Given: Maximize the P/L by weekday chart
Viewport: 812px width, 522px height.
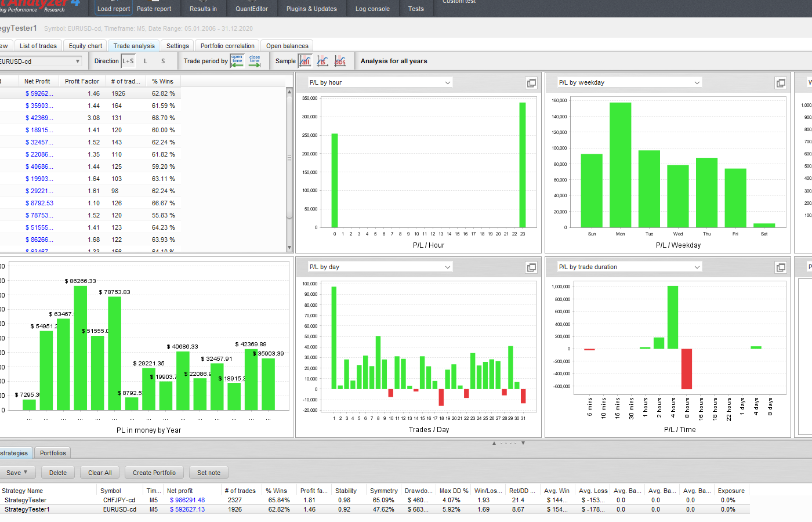Looking at the screenshot, I should click(781, 83).
